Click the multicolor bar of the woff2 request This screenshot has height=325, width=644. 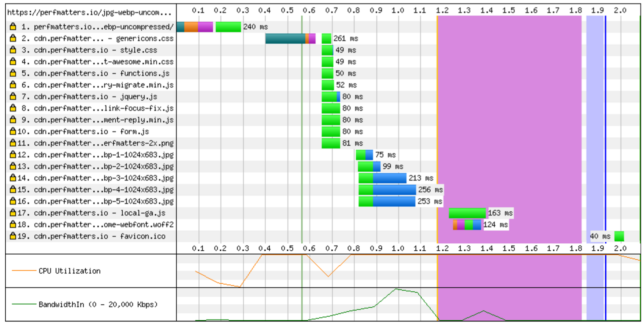click(467, 224)
